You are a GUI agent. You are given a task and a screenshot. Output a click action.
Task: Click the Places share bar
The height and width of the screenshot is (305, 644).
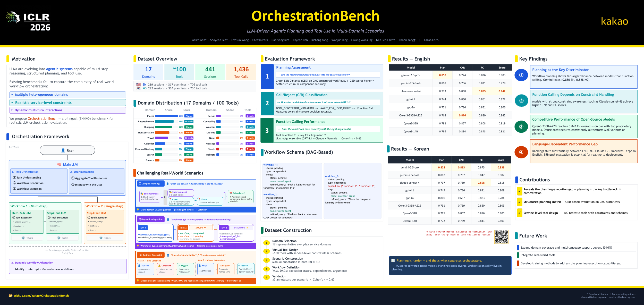[x=166, y=116]
